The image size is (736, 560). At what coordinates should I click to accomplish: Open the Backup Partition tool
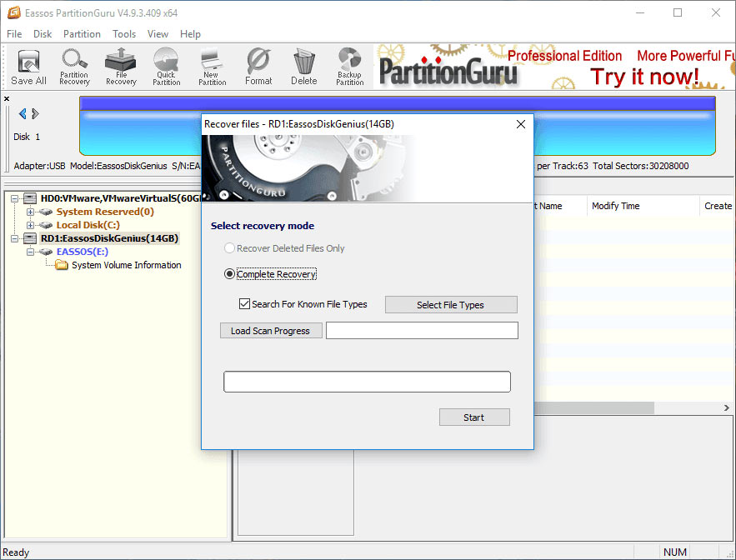pos(349,67)
